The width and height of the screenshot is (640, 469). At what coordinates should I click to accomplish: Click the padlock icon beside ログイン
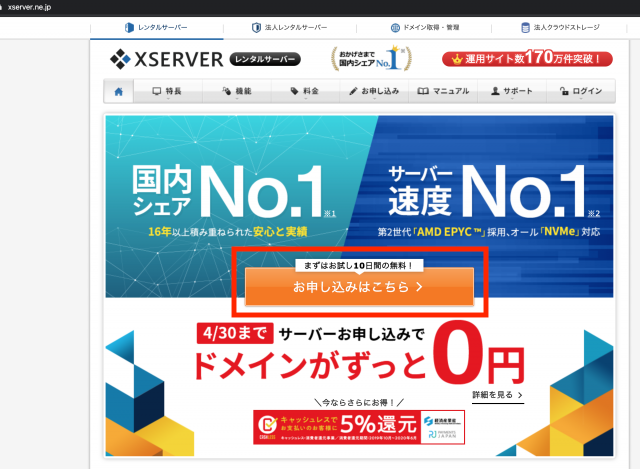coord(564,91)
